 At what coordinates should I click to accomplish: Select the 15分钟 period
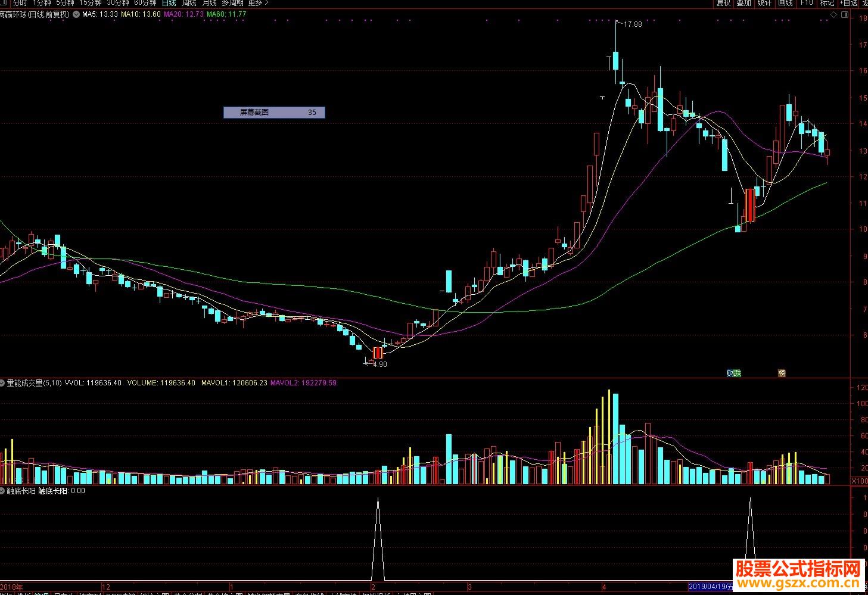tap(91, 3)
